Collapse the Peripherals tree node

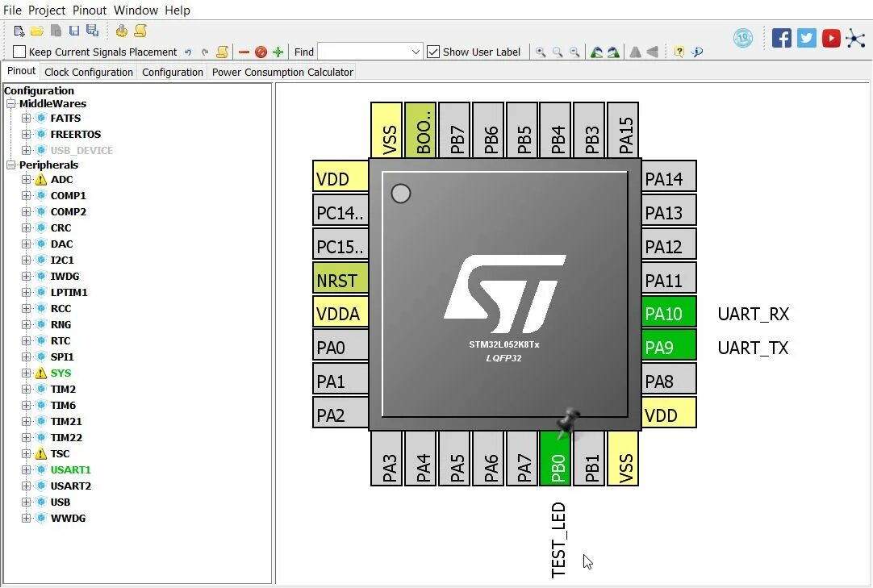tap(10, 165)
